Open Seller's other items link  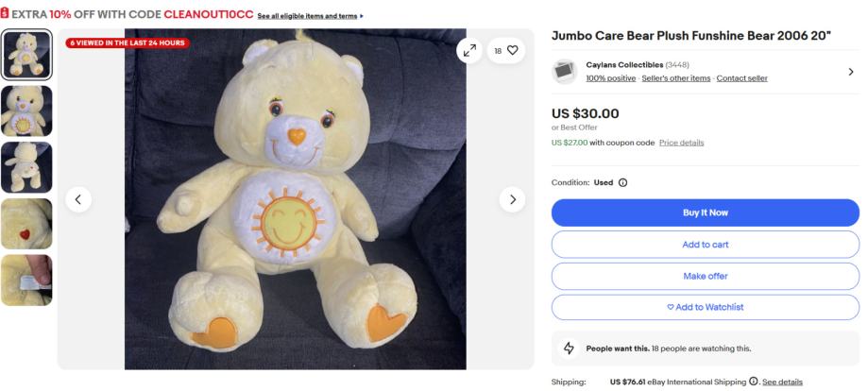pos(675,78)
